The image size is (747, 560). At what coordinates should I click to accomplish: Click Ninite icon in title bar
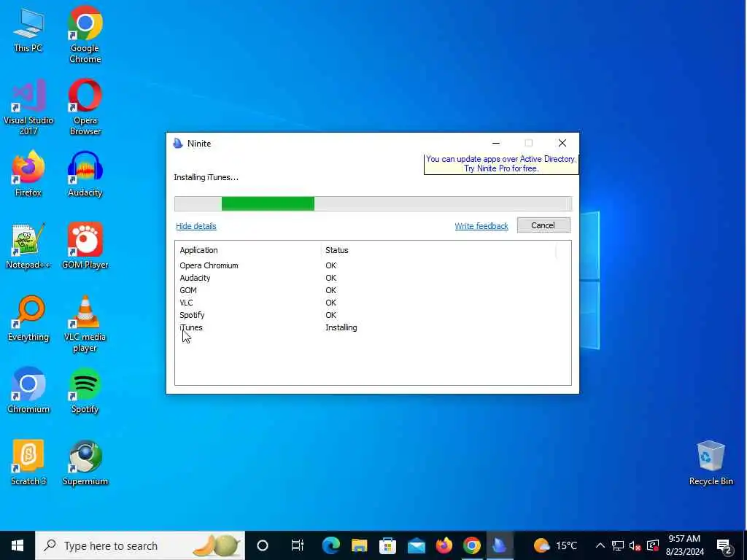[178, 144]
